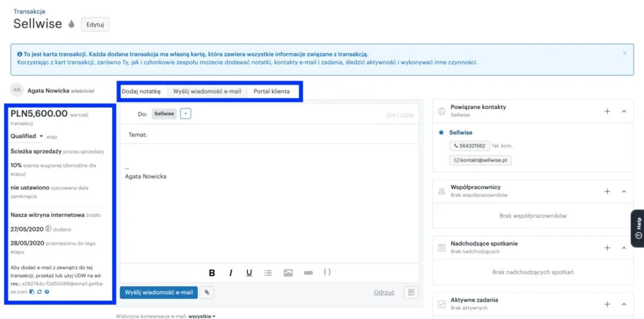Click the blue Wyślij wiadomość e-mail button
The image size is (644, 319).
(x=159, y=292)
